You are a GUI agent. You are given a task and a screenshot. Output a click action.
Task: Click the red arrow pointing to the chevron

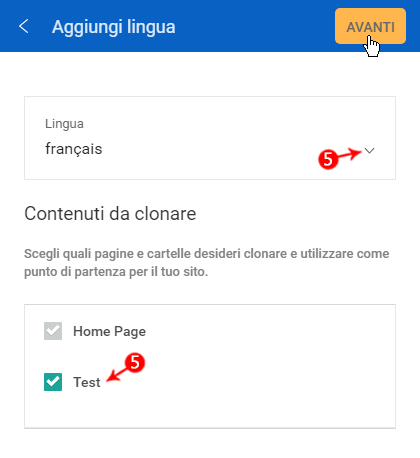point(350,154)
